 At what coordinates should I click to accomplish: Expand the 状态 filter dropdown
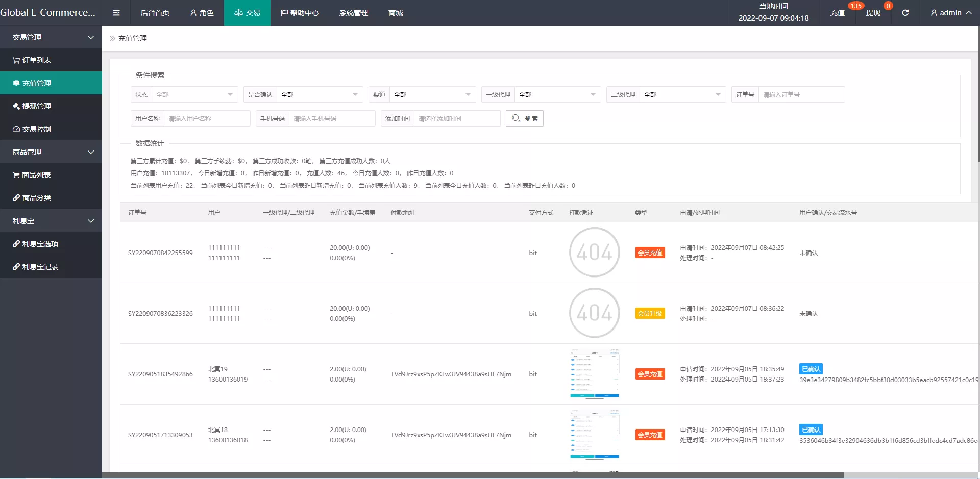(x=194, y=94)
